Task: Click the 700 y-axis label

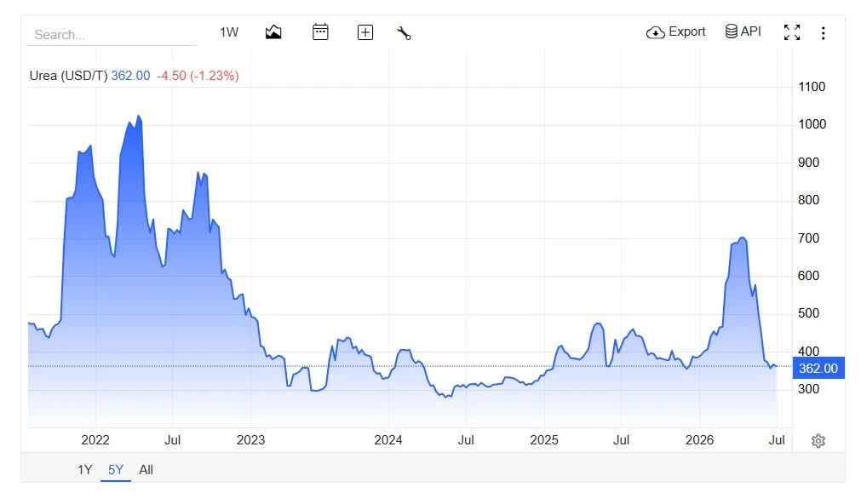Action: click(x=808, y=238)
